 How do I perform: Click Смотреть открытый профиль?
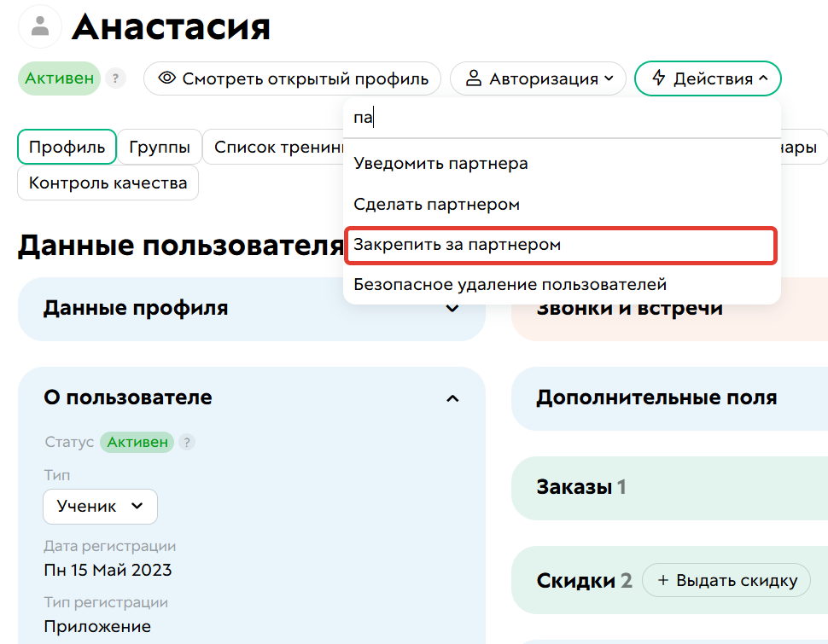(293, 78)
